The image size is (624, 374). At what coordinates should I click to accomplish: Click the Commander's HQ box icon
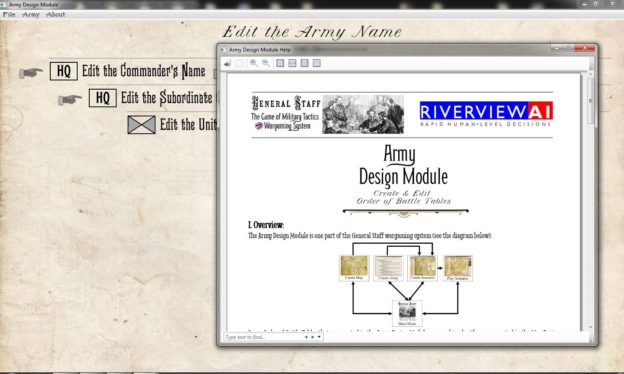64,71
